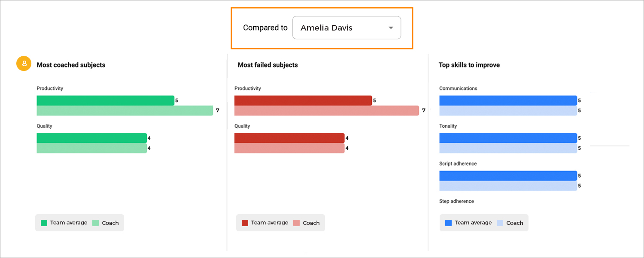Select light green Productivity coach bar valued 7
The height and width of the screenshot is (258, 644).
125,111
